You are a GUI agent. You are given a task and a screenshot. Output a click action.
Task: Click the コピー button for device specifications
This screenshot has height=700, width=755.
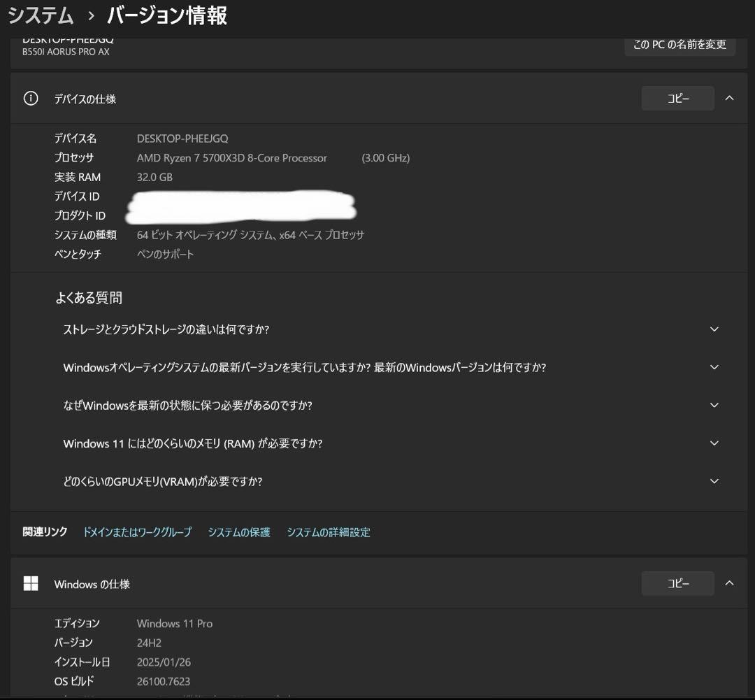tap(677, 99)
